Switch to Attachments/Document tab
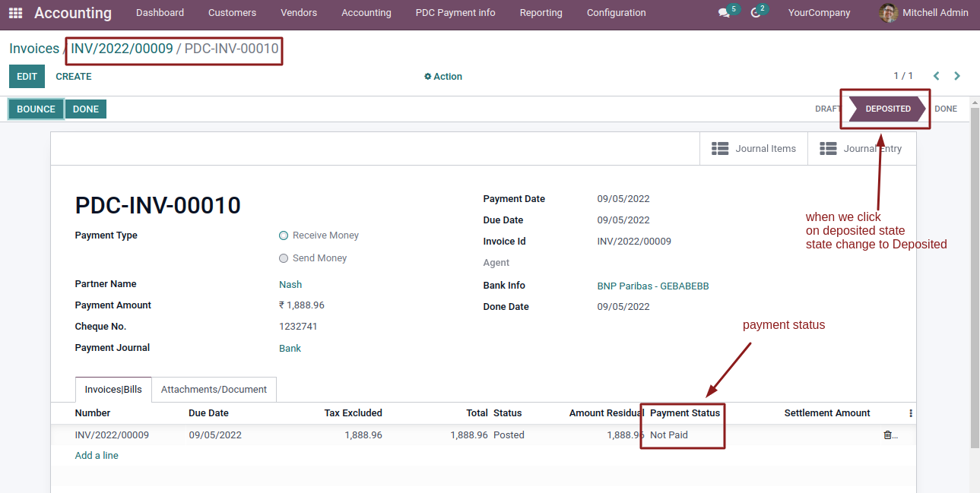The width and height of the screenshot is (980, 493). click(214, 389)
